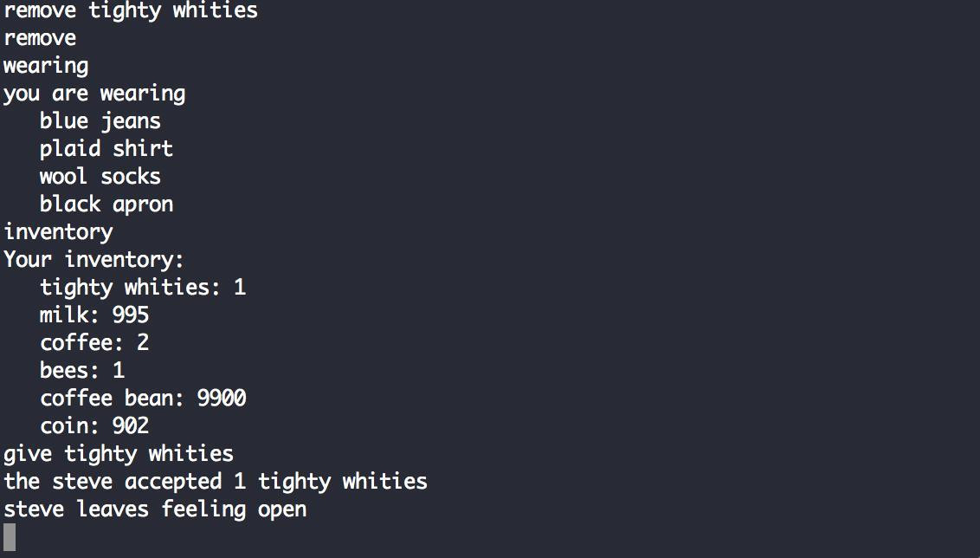
Task: Click the 'coffee bean: 9900' inventory entry
Action: click(x=143, y=398)
